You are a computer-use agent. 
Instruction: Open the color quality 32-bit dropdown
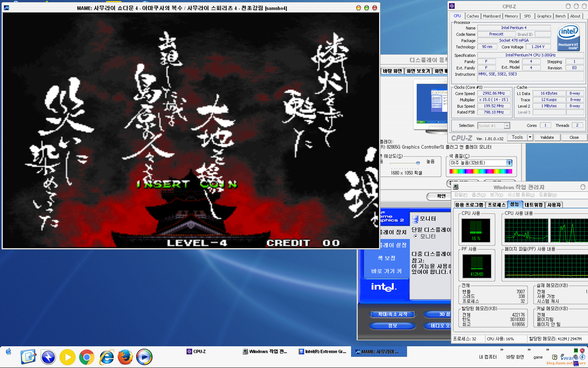(481, 163)
